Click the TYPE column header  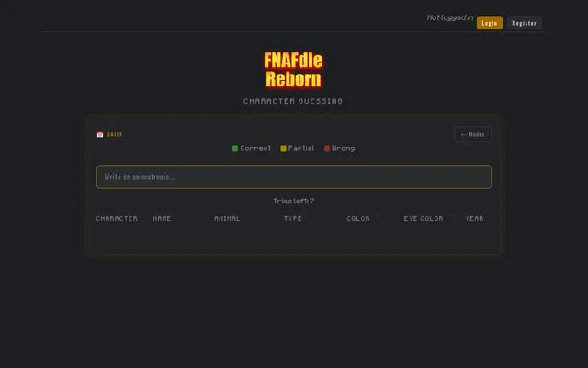point(293,219)
